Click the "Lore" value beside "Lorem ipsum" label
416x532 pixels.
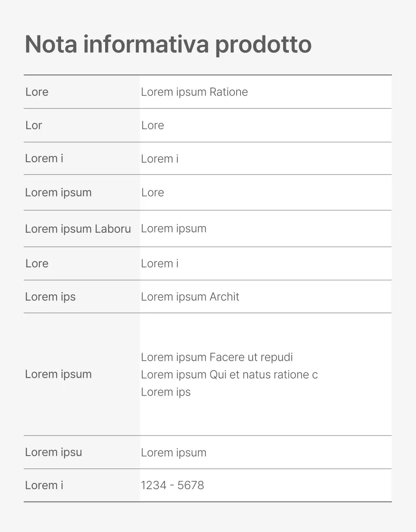pos(153,192)
